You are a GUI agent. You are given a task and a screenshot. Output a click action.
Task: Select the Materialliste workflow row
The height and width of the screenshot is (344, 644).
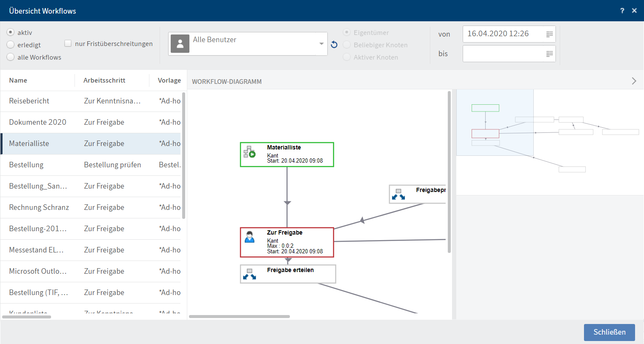coord(90,144)
